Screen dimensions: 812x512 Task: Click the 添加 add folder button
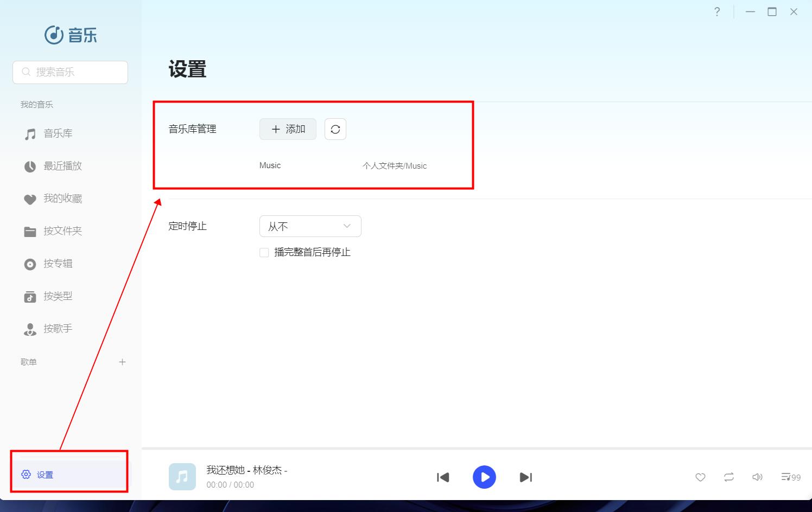[x=288, y=129]
